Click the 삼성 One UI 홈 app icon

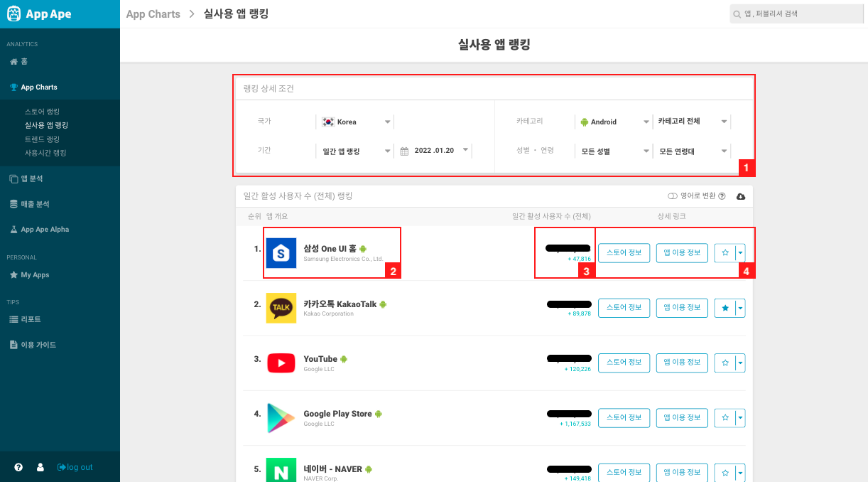(281, 253)
